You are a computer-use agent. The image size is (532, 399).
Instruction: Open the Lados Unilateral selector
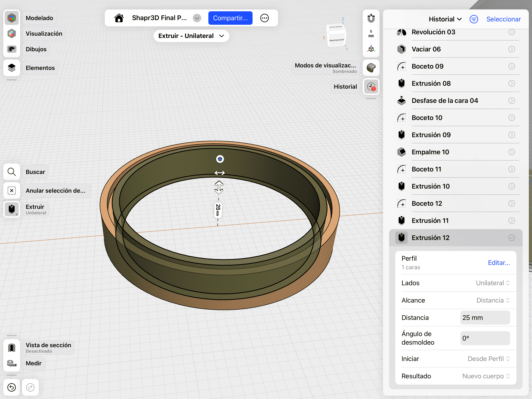click(492, 283)
